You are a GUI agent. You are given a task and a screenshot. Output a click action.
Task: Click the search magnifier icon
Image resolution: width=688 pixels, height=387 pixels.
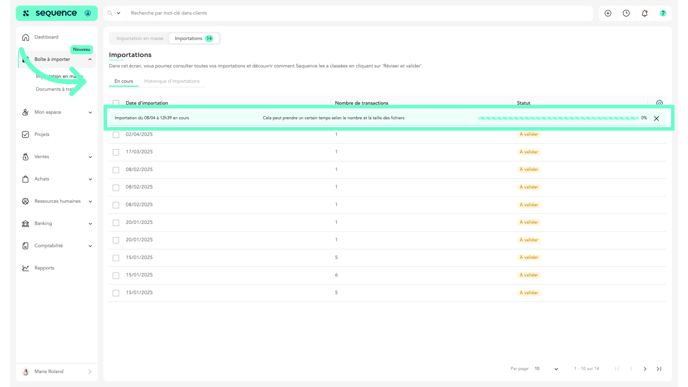click(x=110, y=13)
